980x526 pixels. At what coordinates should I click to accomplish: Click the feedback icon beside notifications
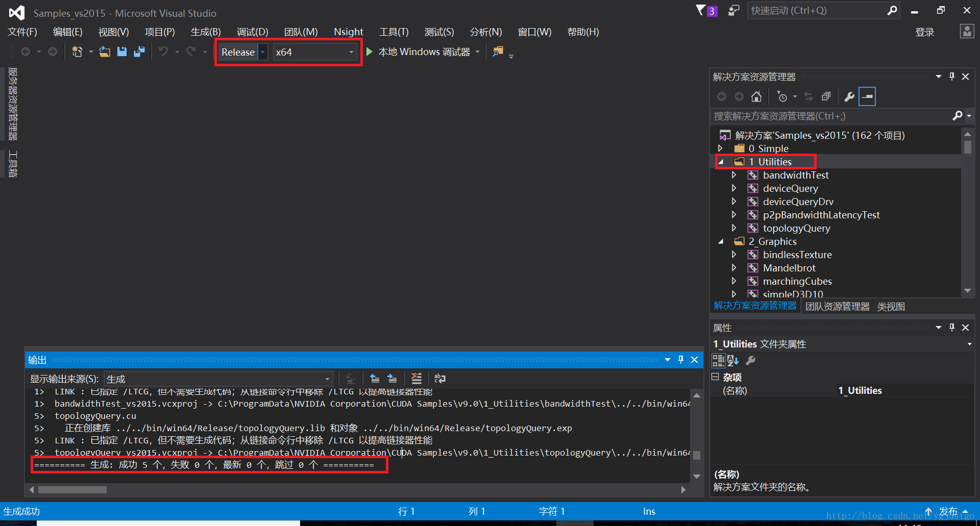point(733,11)
